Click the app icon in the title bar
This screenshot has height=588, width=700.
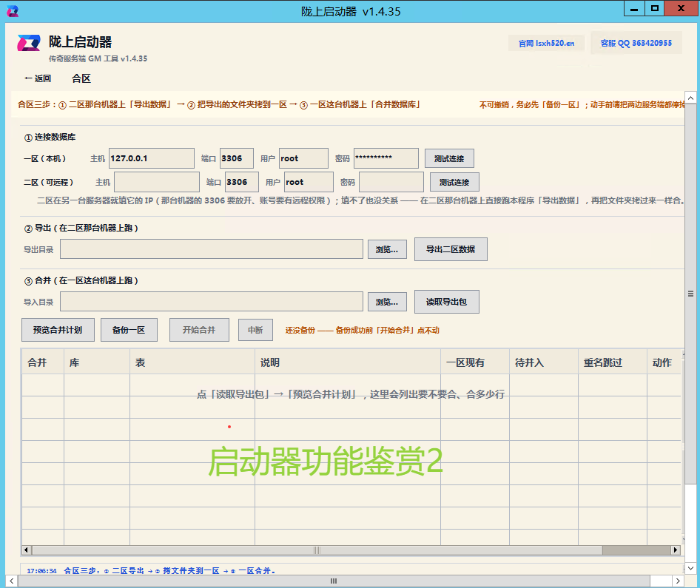(13, 11)
